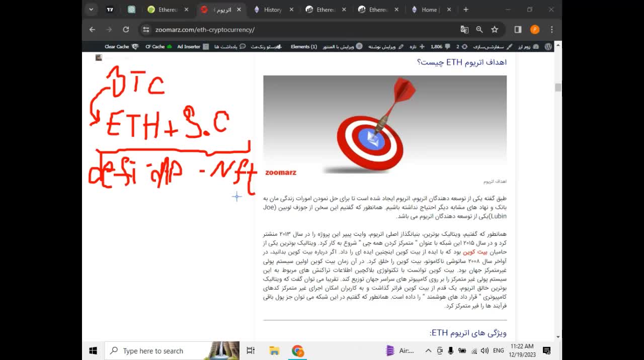Open the volume speaker tray icon
644x360 pixels.
coord(485,351)
